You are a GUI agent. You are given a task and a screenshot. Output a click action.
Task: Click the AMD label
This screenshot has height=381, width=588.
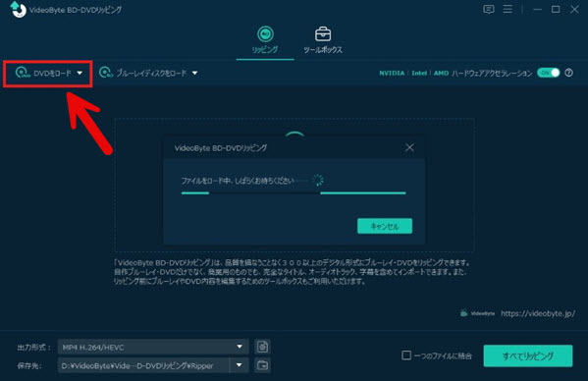[x=441, y=73]
